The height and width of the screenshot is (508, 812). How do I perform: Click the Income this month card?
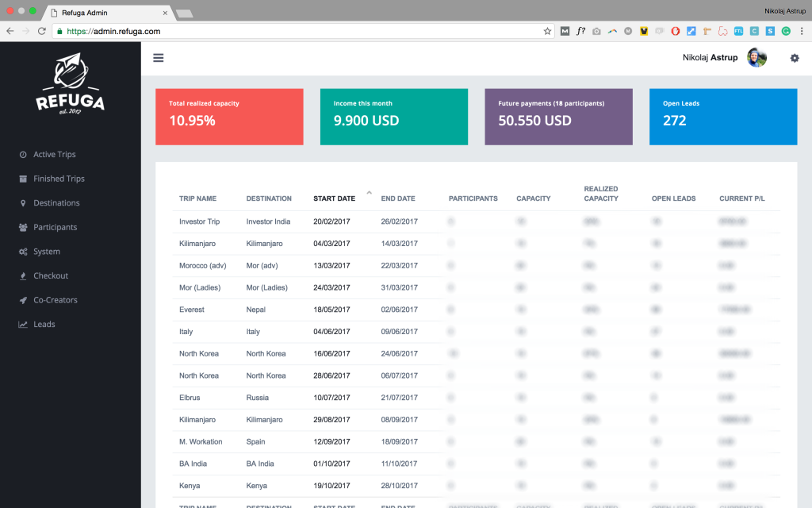(x=394, y=117)
